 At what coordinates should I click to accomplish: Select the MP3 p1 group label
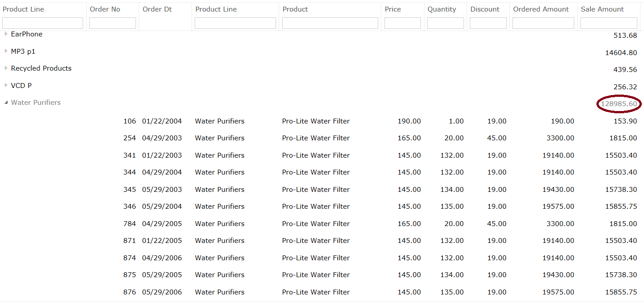[x=23, y=52]
